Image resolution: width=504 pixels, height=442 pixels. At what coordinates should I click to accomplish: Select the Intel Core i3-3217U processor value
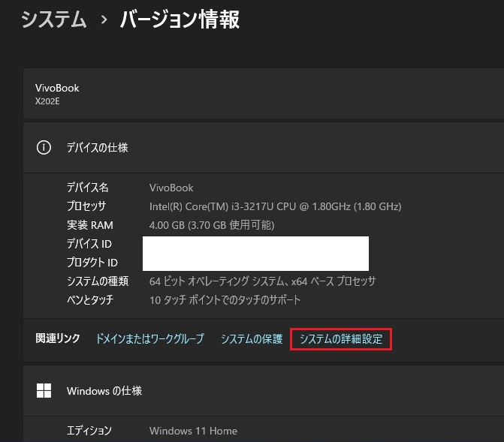(x=276, y=206)
